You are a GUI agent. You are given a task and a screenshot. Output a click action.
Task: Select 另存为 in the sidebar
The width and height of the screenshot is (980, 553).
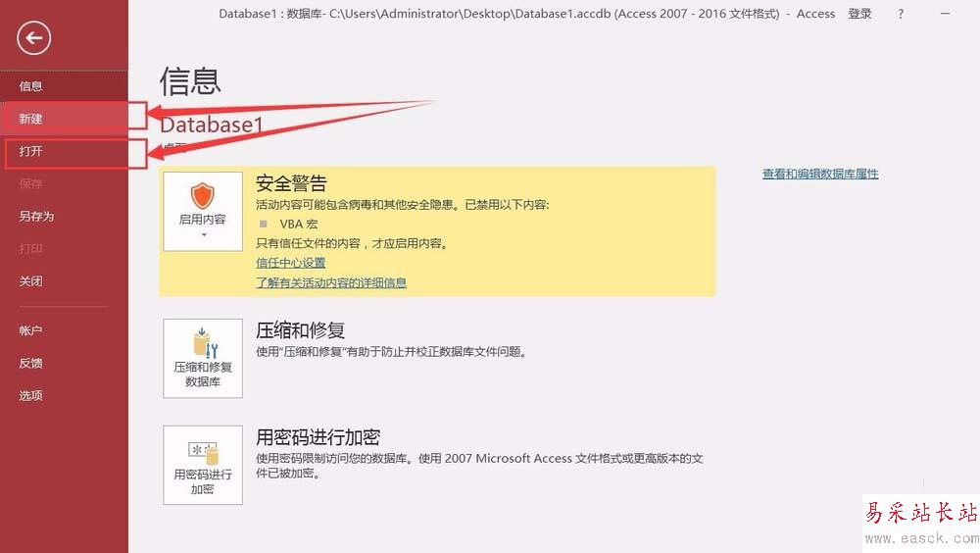tap(64, 217)
